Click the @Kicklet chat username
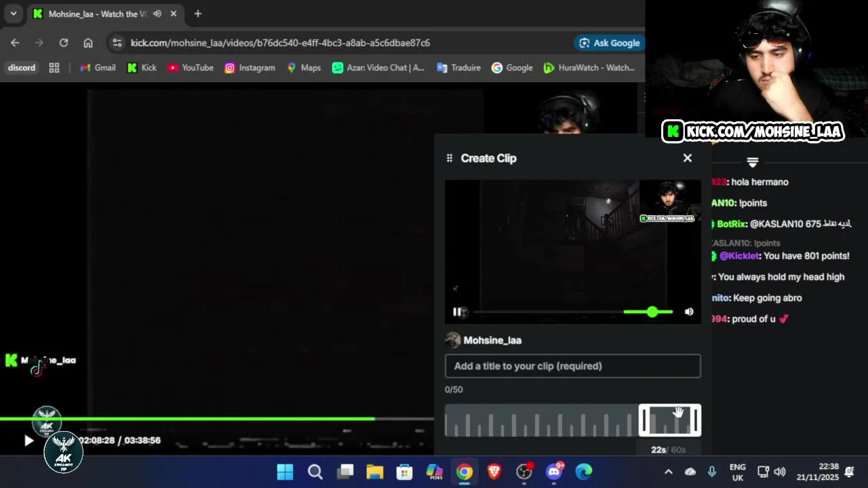The image size is (868, 488). tap(739, 256)
